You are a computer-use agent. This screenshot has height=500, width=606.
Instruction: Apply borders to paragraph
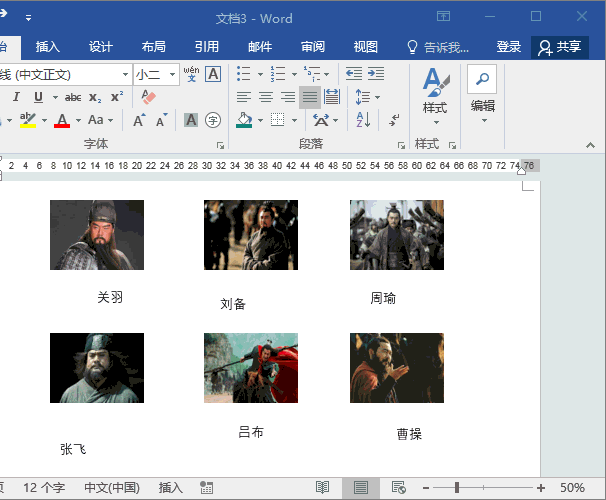(277, 120)
